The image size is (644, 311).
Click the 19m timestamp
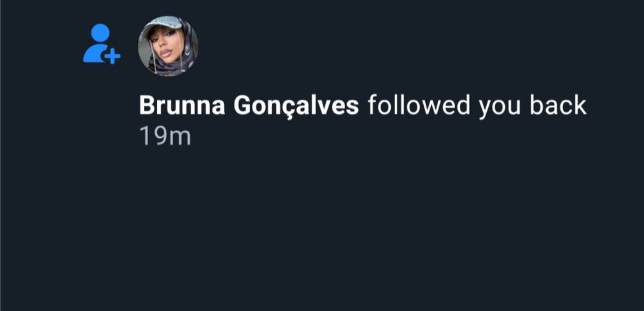[x=165, y=136]
